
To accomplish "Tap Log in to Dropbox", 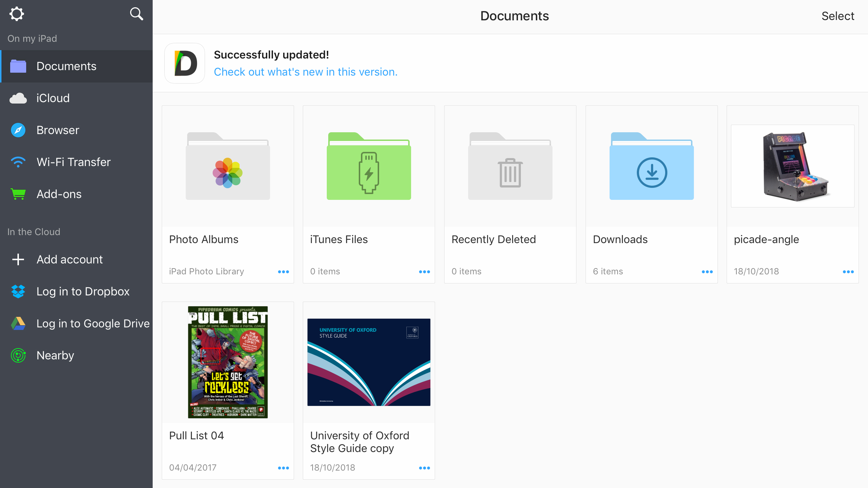I will 83,291.
